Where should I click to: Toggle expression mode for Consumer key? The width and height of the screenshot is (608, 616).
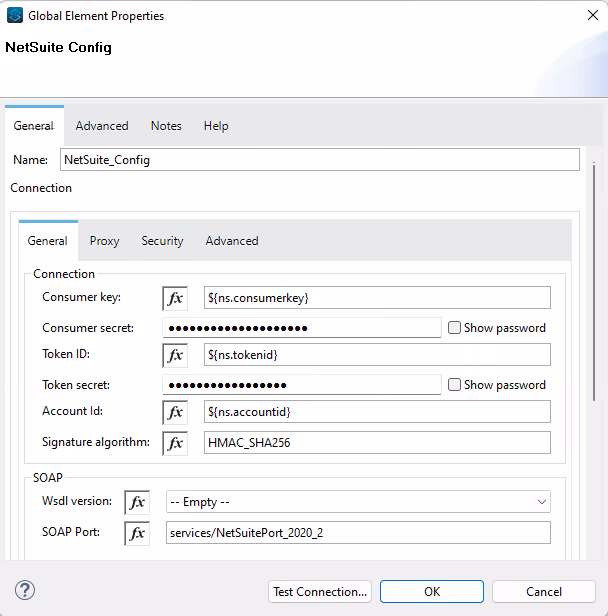[x=175, y=298]
